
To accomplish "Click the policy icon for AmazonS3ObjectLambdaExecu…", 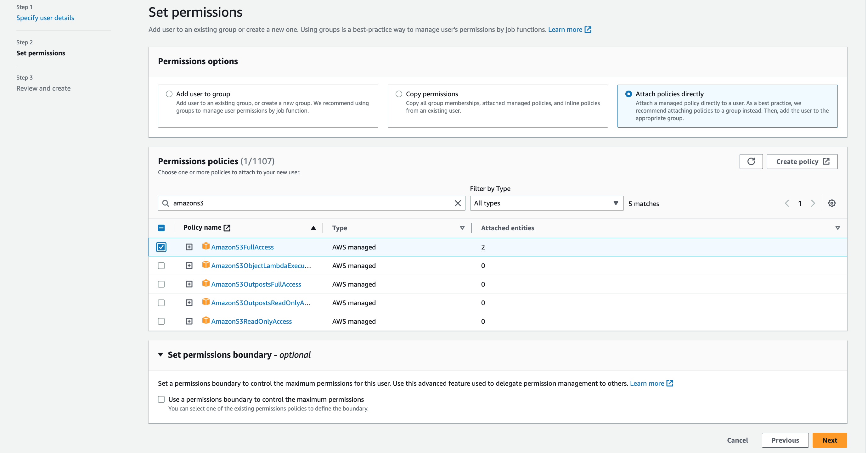I will tap(206, 265).
